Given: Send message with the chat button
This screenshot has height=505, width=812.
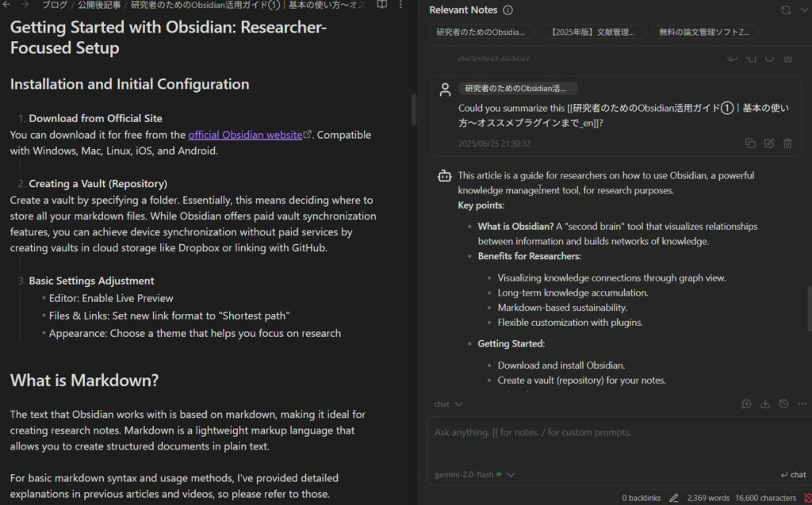Looking at the screenshot, I should [793, 474].
